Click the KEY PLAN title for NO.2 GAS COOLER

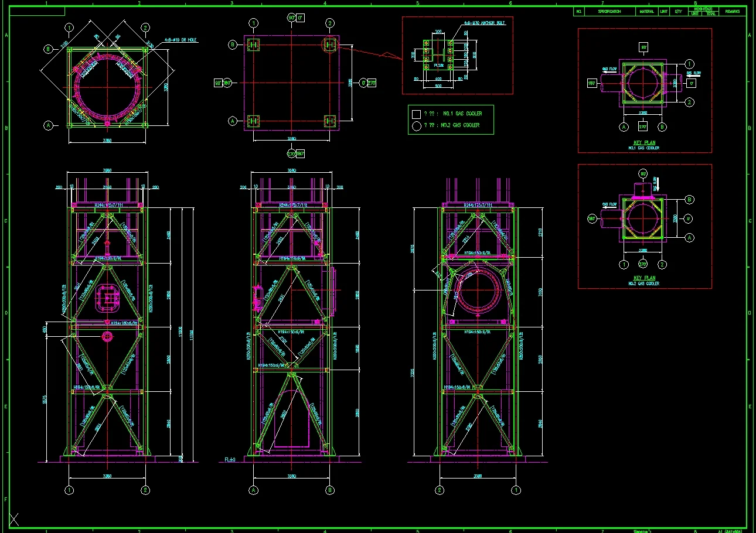click(645, 278)
